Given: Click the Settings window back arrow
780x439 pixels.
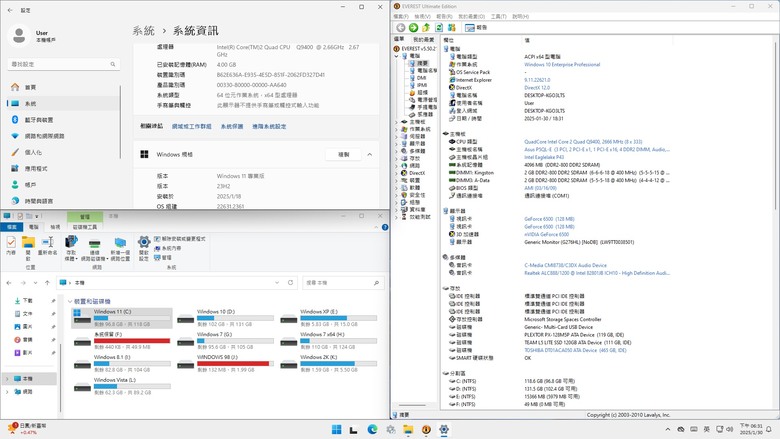Looking at the screenshot, I should tap(10, 10).
